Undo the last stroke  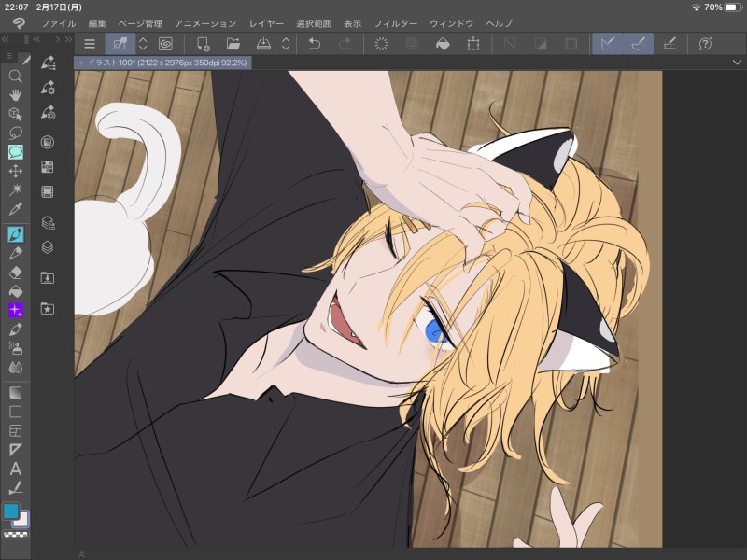coord(315,44)
